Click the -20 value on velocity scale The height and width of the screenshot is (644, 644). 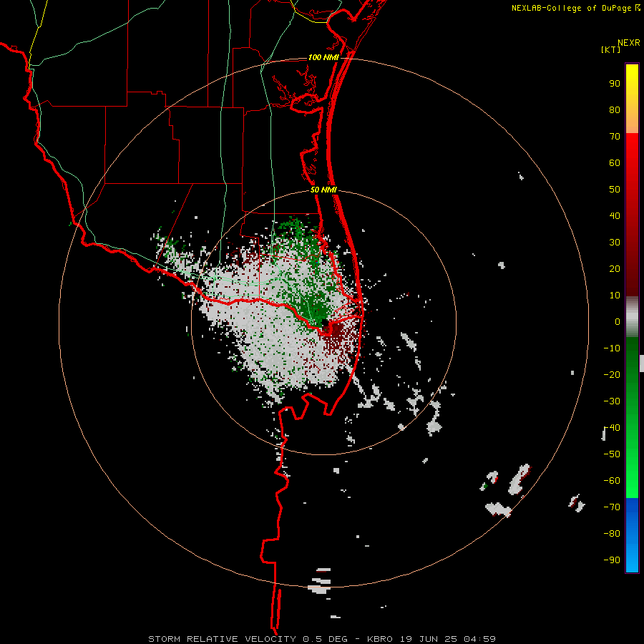[x=612, y=374]
